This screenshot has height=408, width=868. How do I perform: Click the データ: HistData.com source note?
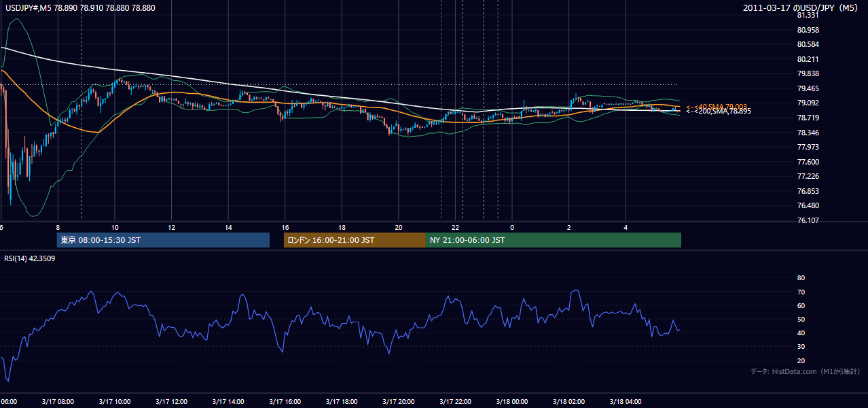point(805,371)
